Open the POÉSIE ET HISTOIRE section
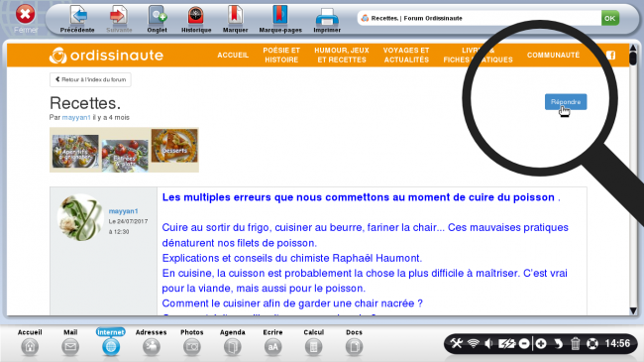 point(281,56)
